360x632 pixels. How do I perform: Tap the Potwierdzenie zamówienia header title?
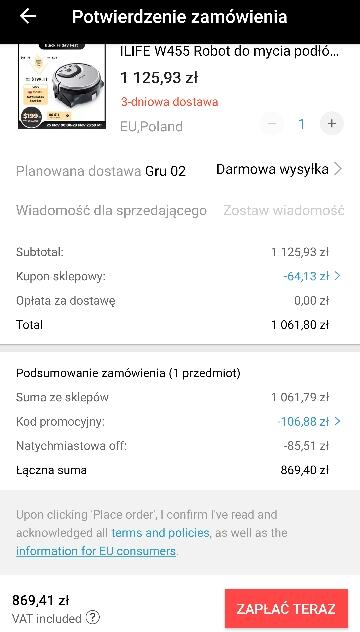tap(179, 17)
